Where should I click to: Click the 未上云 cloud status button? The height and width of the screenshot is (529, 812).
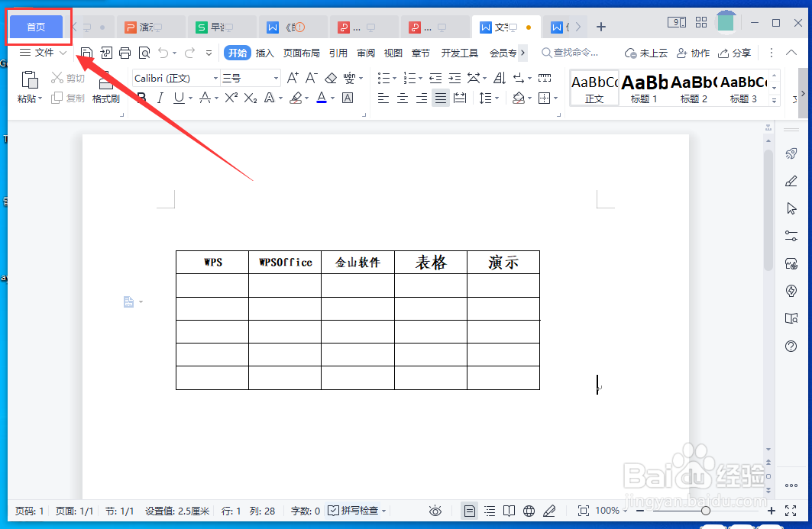645,53
